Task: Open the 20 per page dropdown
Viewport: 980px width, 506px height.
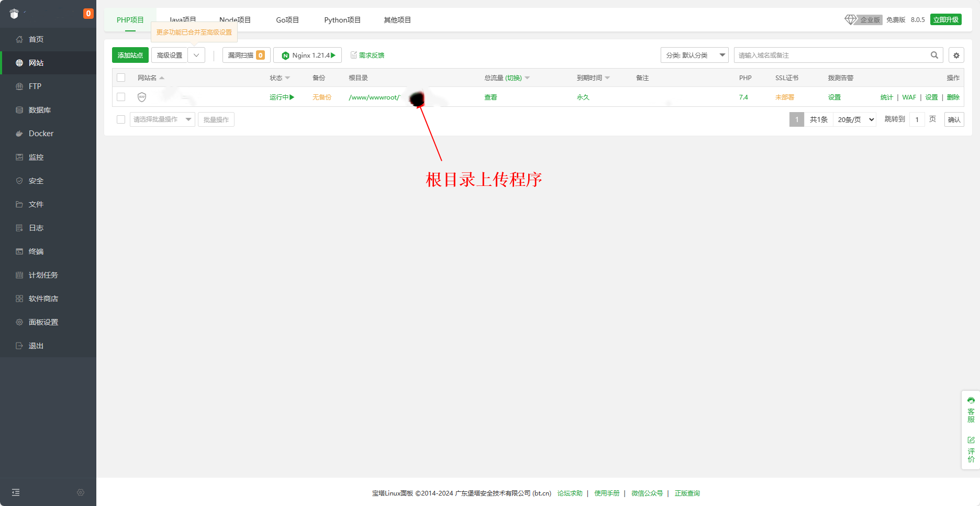Action: 855,119
